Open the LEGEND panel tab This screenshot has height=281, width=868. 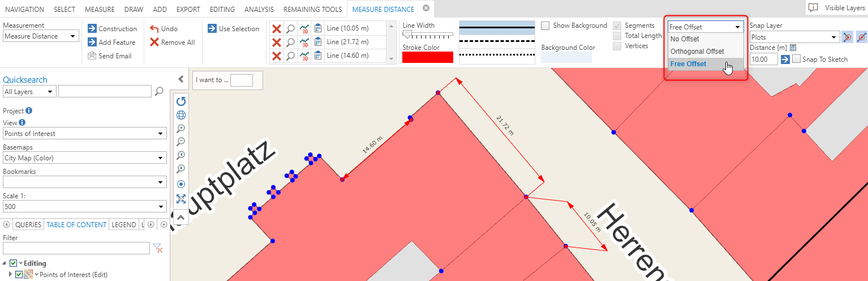coord(124,224)
